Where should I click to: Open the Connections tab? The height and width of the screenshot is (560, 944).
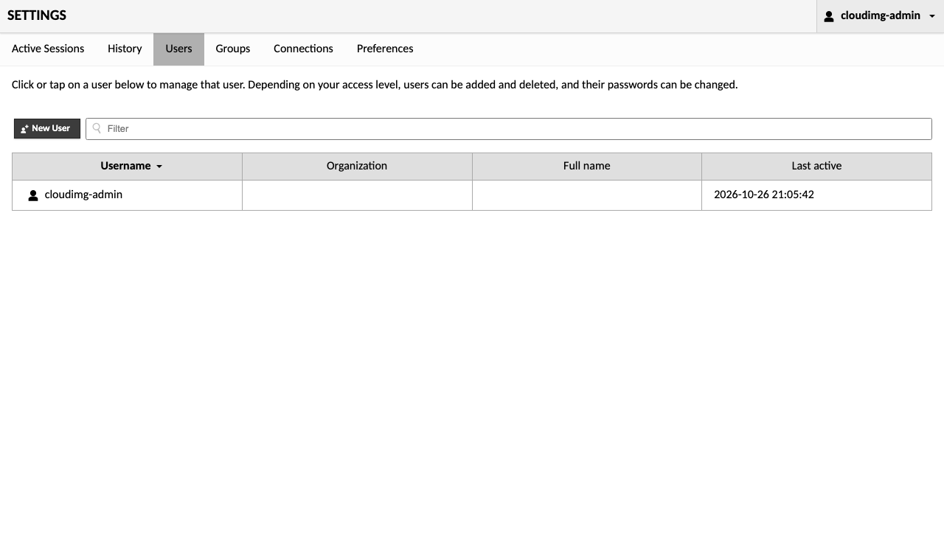(303, 49)
